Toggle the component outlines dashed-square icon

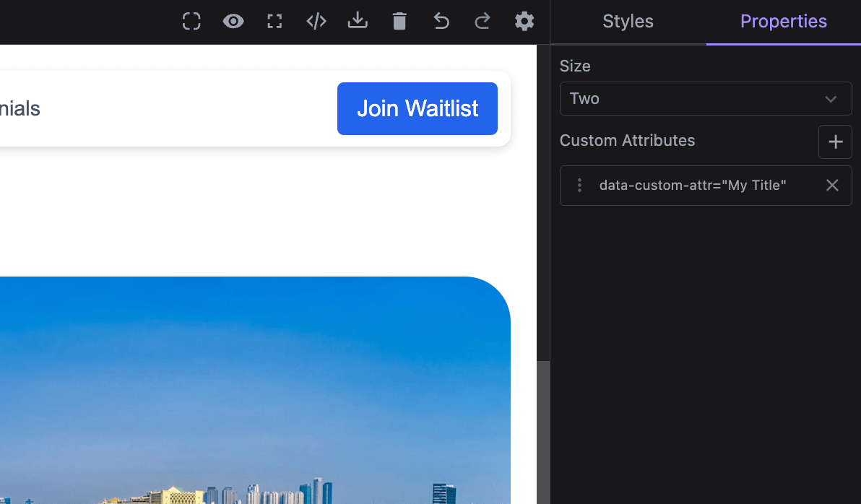(x=191, y=22)
